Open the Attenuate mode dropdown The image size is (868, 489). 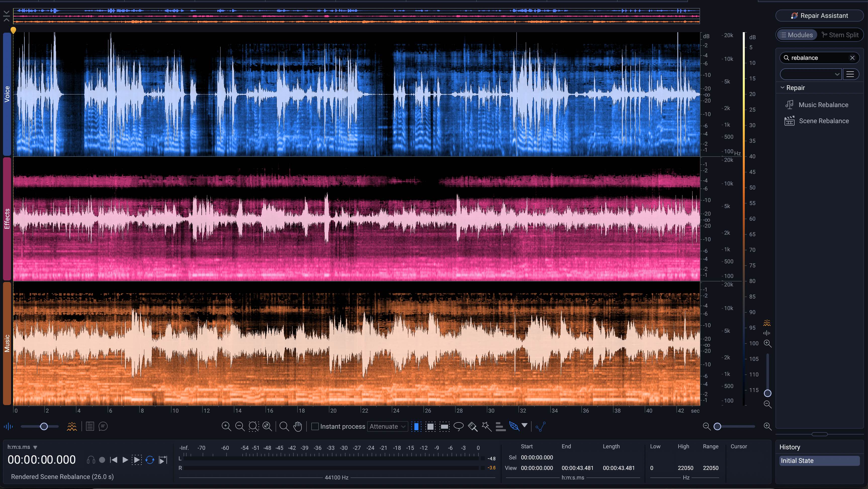tap(387, 426)
